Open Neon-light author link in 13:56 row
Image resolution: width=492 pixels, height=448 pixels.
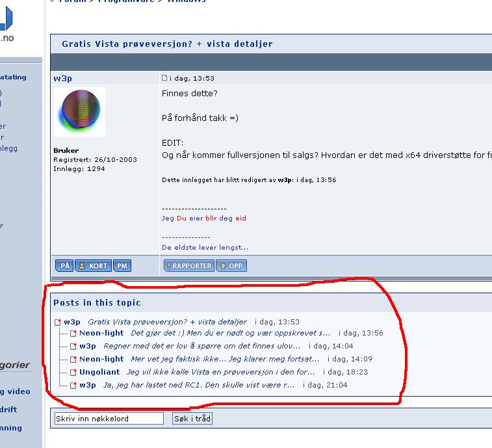tap(101, 333)
